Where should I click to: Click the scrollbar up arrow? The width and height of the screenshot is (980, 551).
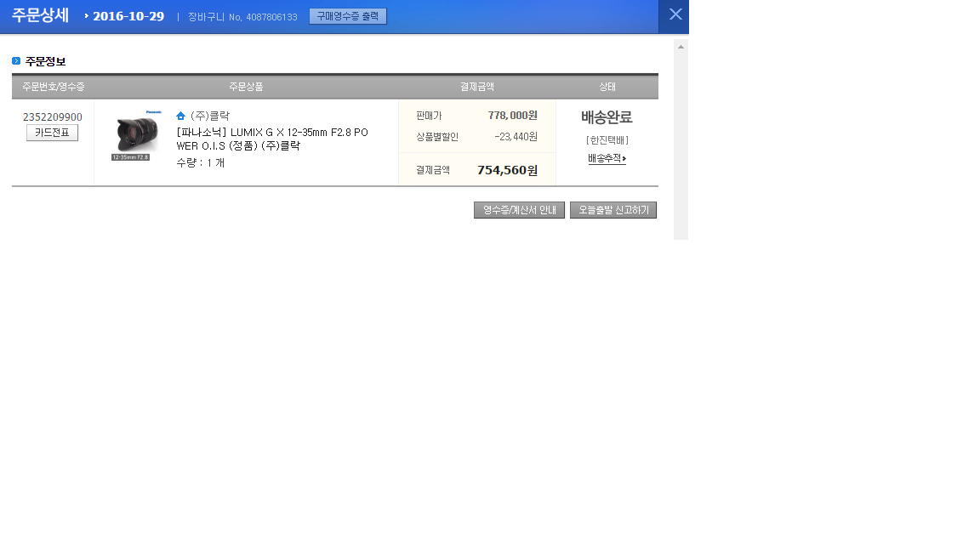(681, 46)
